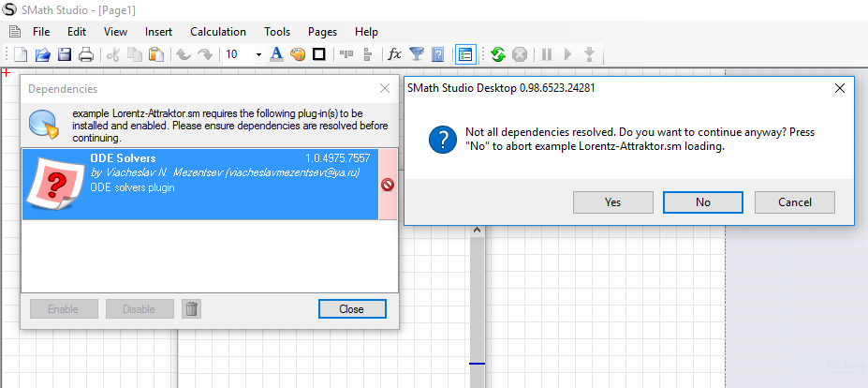Open the Insert menu
Viewport: 868px width, 388px height.
pyautogui.click(x=158, y=31)
